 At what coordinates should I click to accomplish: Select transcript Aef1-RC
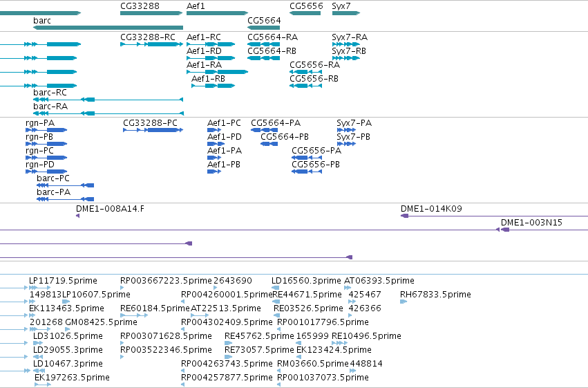(204, 37)
